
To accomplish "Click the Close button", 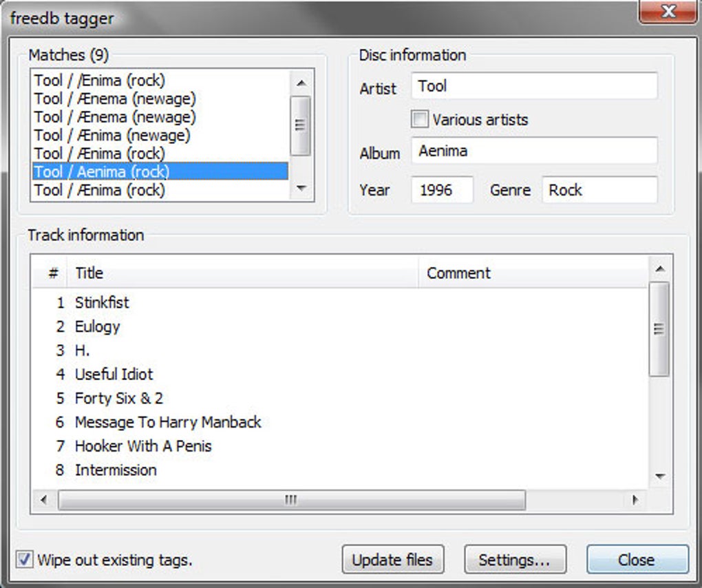I will click(x=637, y=560).
